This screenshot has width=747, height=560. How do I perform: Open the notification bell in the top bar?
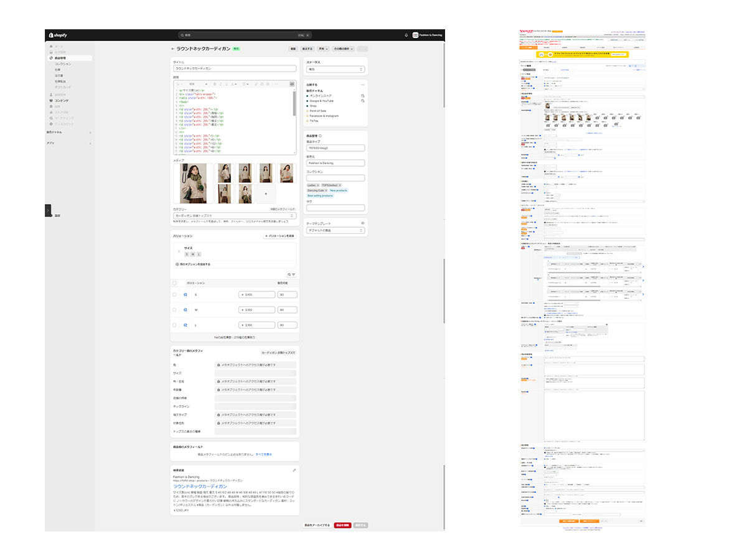[x=406, y=35]
